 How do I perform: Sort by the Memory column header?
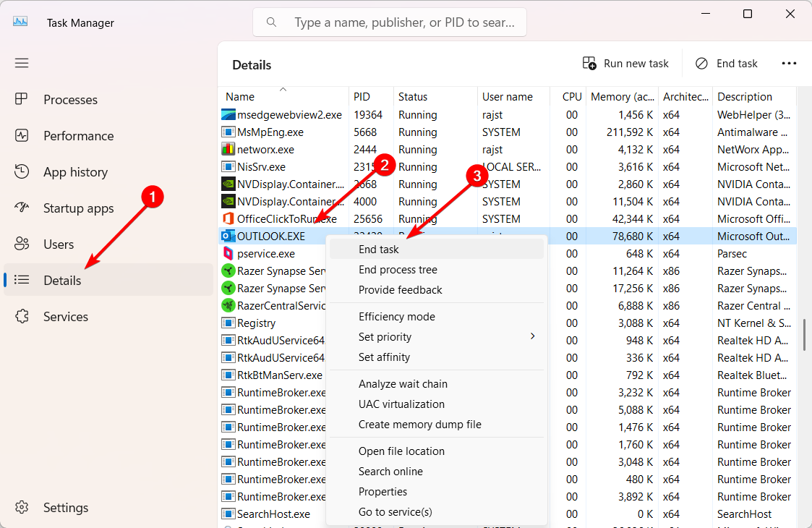click(623, 96)
